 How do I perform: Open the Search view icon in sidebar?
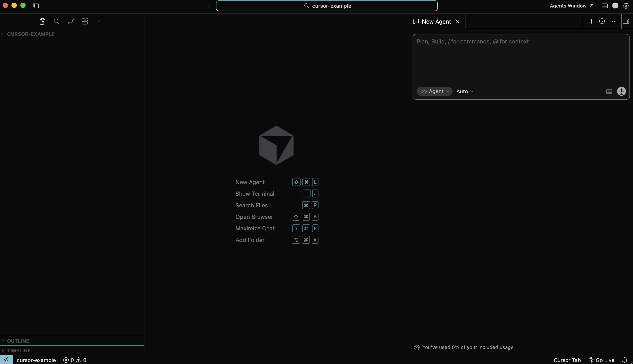pyautogui.click(x=57, y=21)
